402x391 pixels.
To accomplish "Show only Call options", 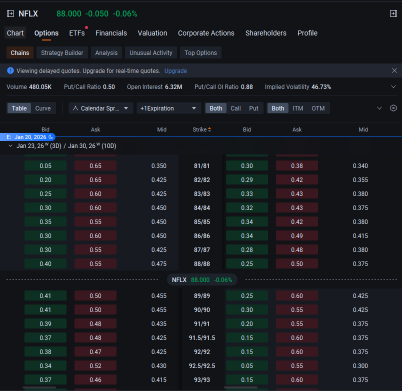I will coord(236,108).
